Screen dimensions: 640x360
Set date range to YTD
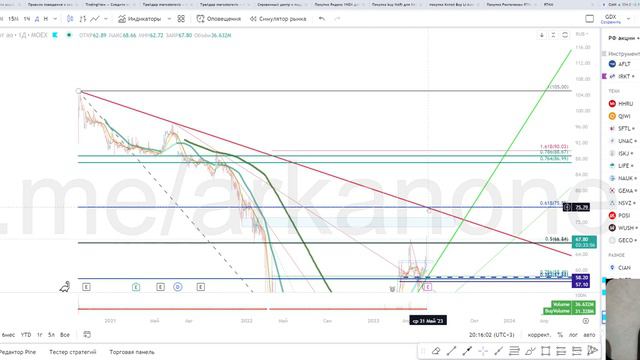[x=26, y=335]
